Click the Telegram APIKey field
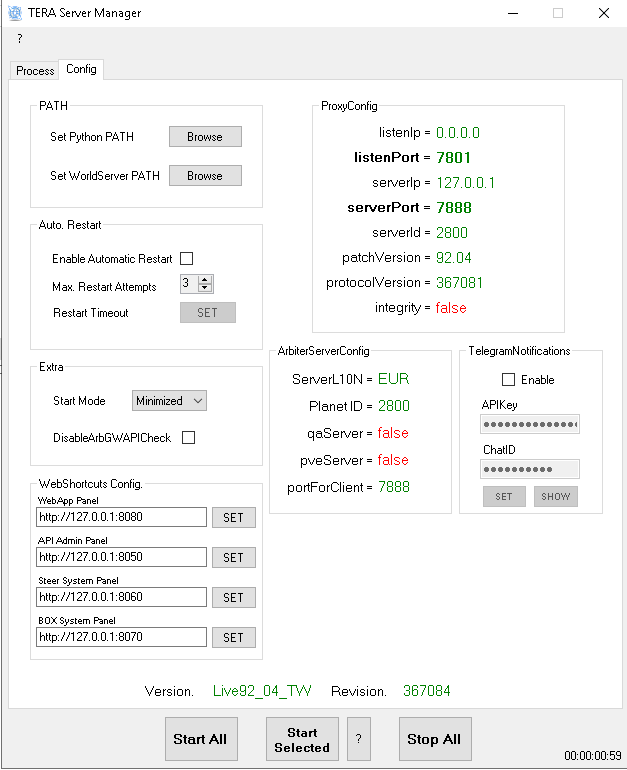 point(530,424)
